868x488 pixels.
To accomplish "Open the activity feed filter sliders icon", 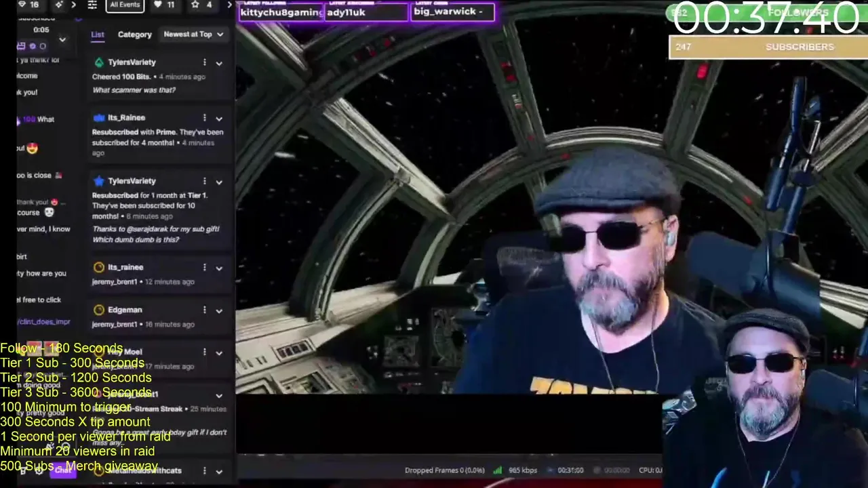I will pos(92,5).
